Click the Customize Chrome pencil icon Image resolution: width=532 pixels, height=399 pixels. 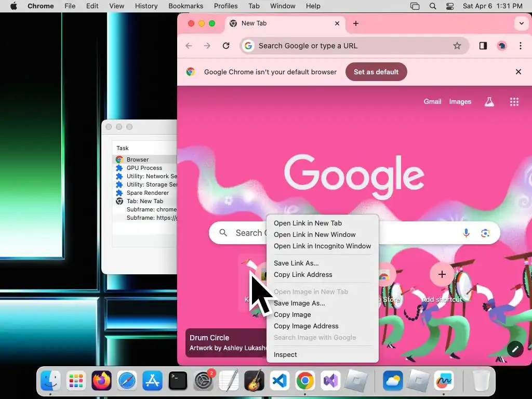[515, 349]
